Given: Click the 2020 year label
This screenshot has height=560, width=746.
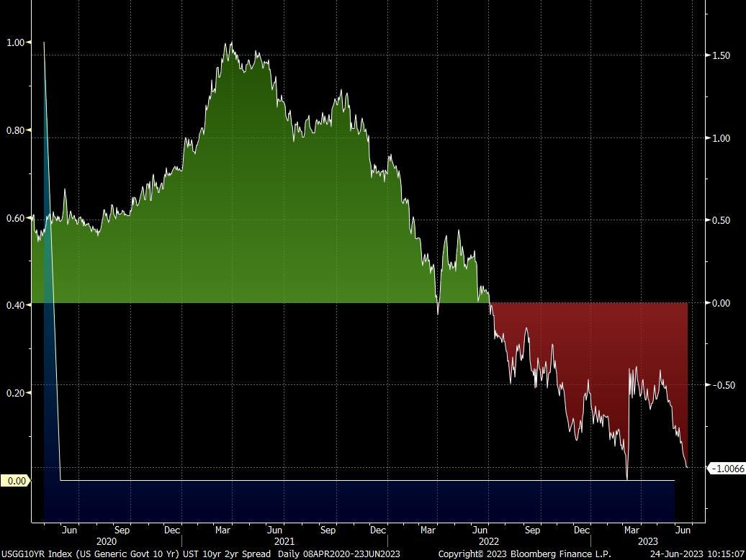Looking at the screenshot, I should 106,541.
